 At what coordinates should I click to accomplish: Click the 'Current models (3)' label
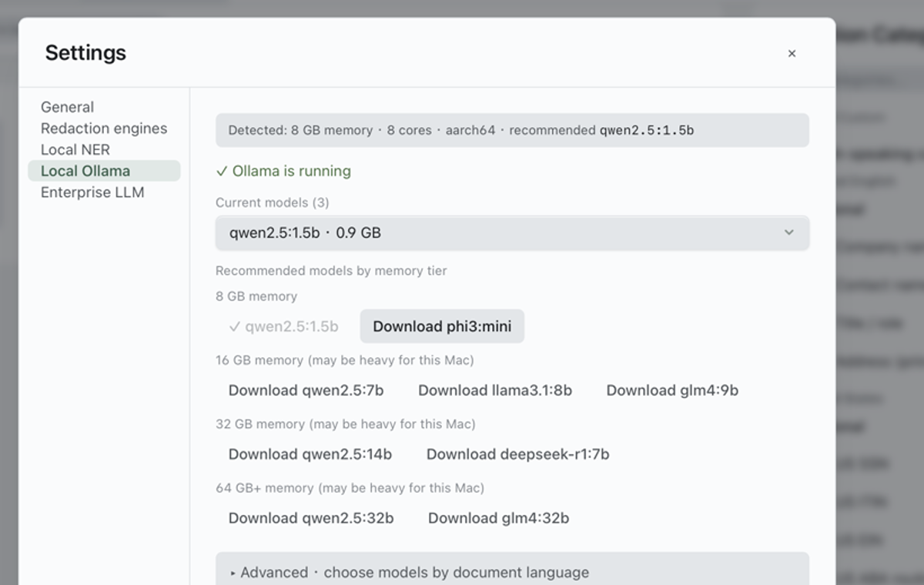tap(273, 202)
